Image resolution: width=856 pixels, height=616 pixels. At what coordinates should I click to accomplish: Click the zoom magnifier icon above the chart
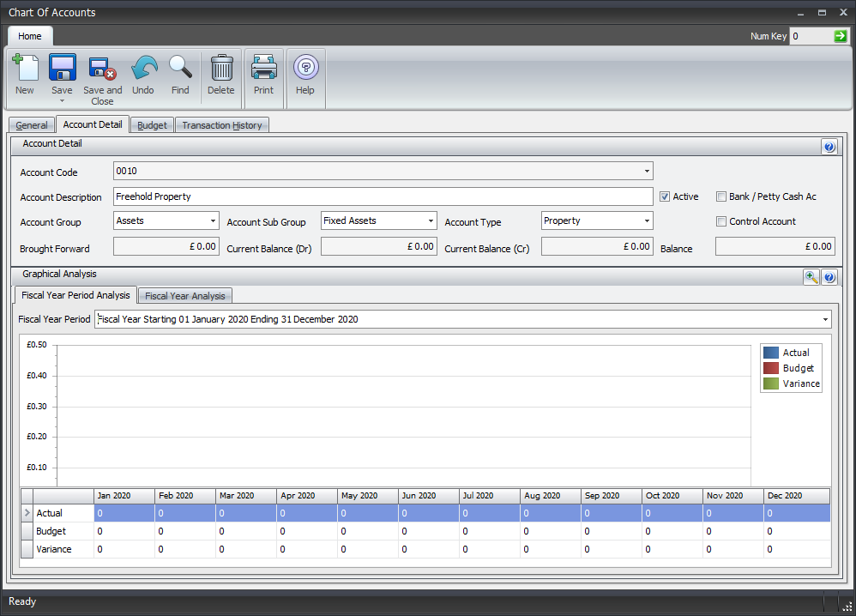(x=811, y=277)
